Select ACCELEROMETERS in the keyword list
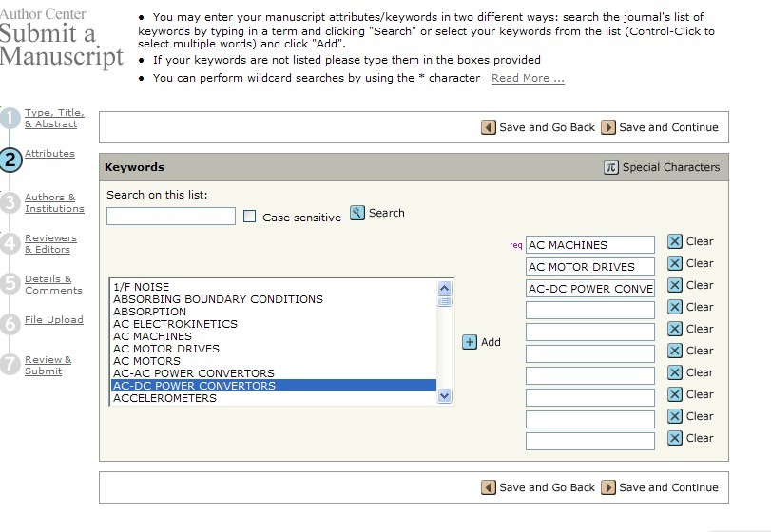Viewport: 771px width, 532px height. point(164,398)
